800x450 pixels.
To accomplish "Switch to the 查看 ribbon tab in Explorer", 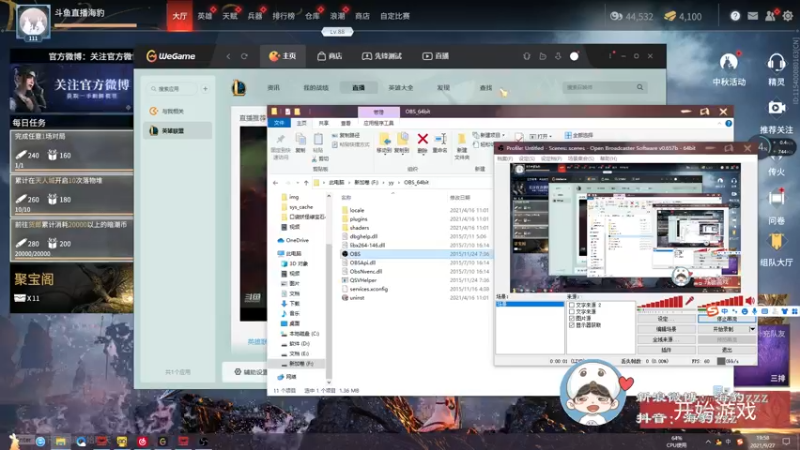I will (346, 123).
